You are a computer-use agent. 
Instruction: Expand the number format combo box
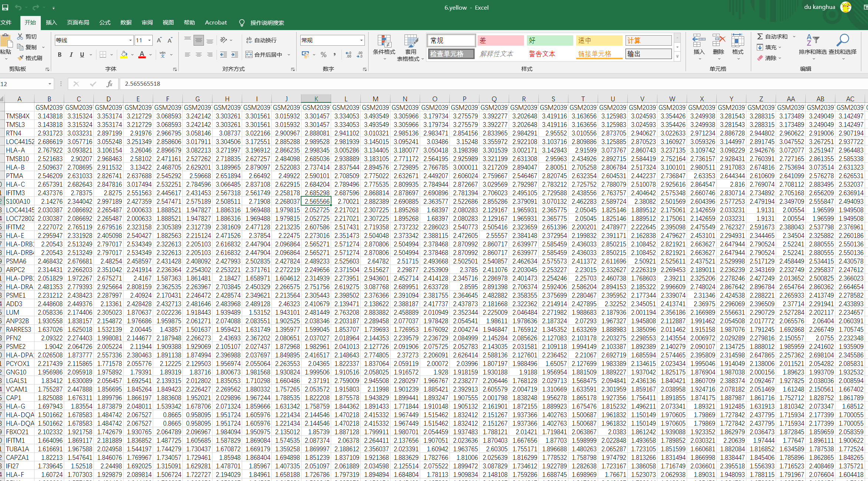coord(361,40)
